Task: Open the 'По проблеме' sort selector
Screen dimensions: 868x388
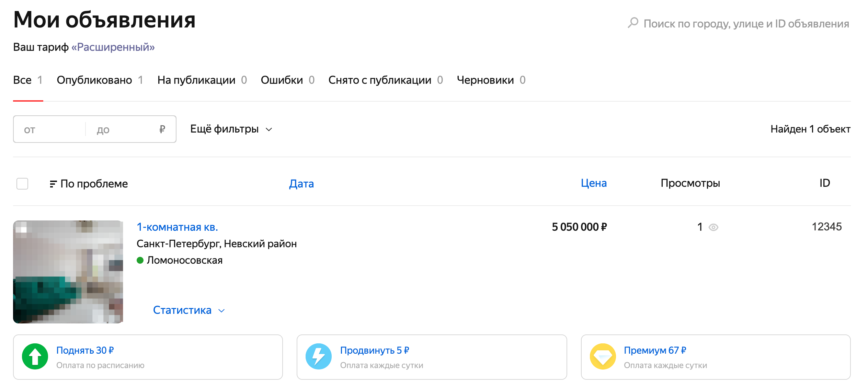Action: coord(89,184)
